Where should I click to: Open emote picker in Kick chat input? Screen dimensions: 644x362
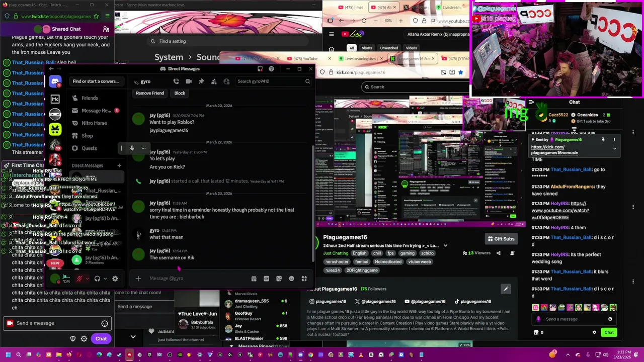click(610, 319)
